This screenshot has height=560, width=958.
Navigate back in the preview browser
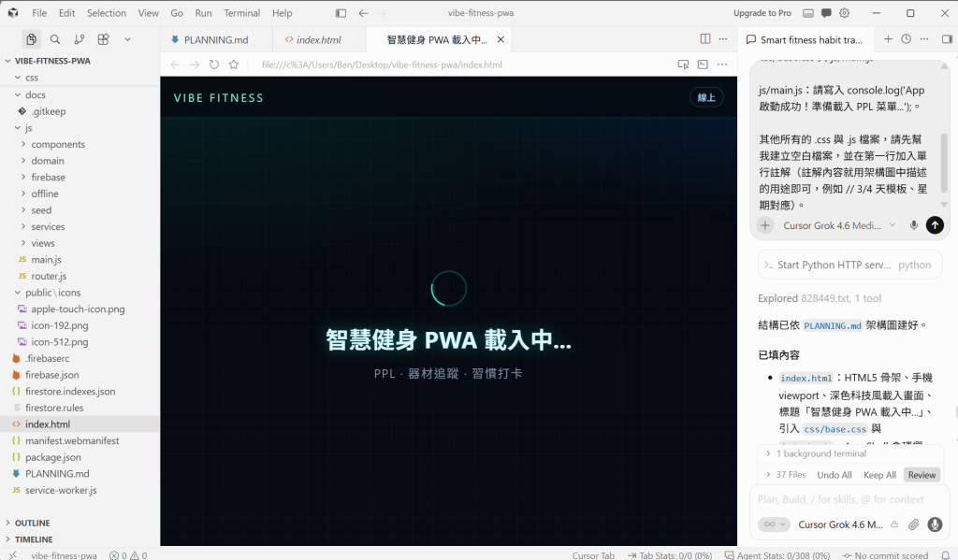point(175,65)
